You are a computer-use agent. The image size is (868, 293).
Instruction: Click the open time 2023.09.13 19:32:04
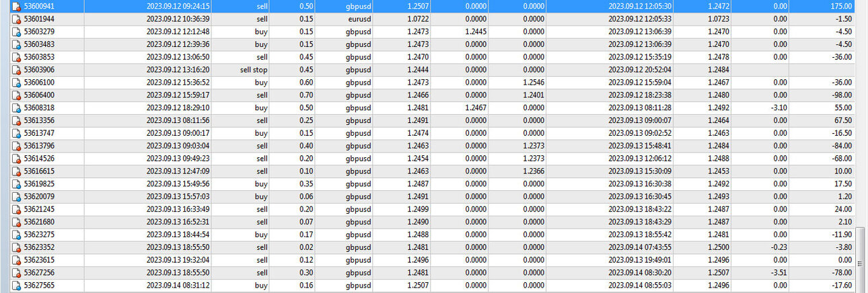pos(178,260)
